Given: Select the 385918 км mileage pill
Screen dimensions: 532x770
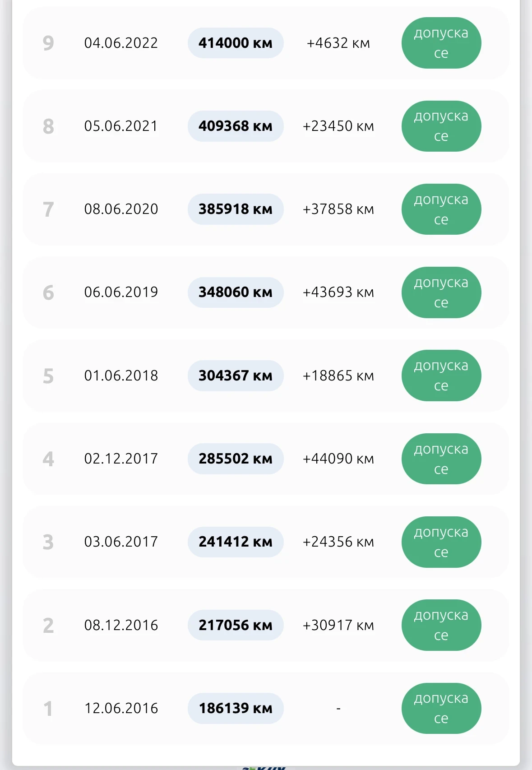Looking at the screenshot, I should 236,209.
